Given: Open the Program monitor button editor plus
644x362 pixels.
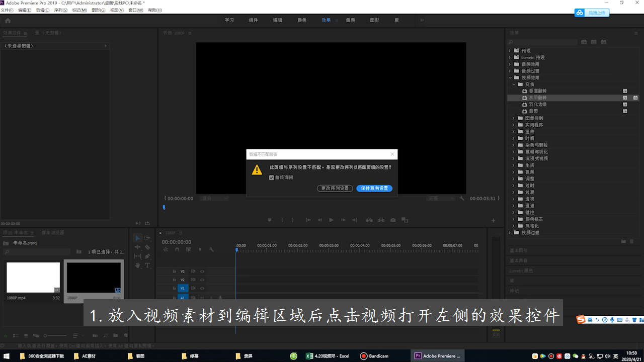Looking at the screenshot, I should [x=493, y=220].
